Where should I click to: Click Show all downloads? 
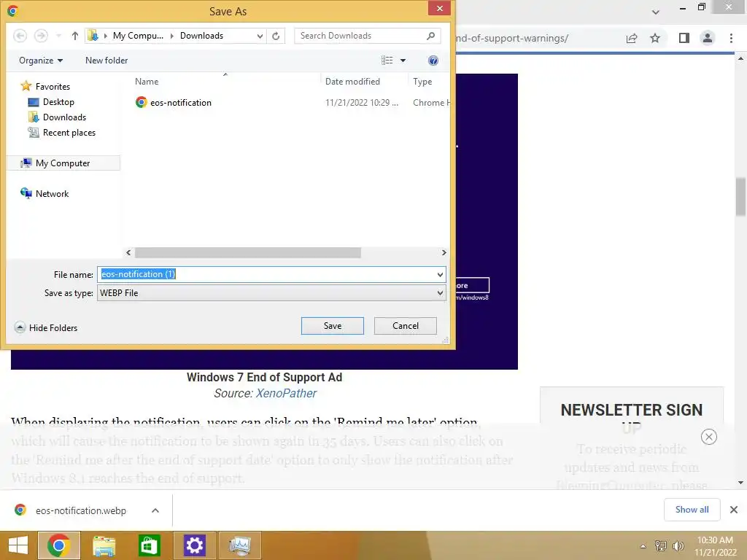[x=692, y=510]
